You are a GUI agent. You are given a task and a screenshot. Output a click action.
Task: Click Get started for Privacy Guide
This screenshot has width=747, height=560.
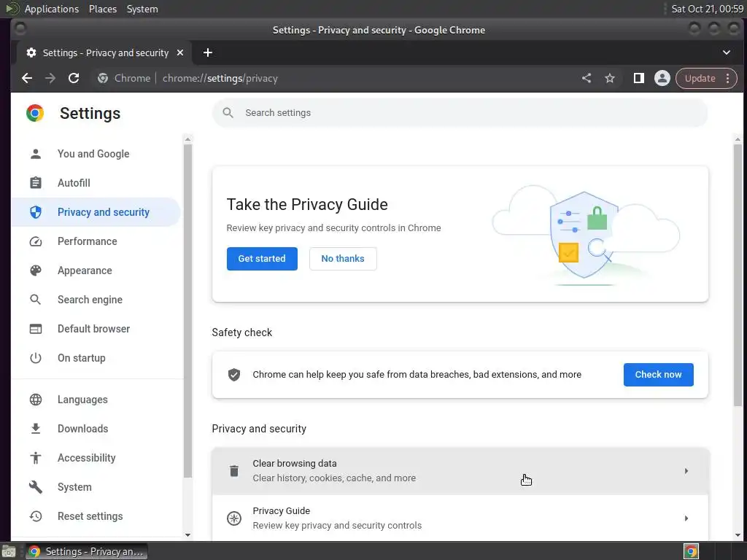[x=262, y=259]
